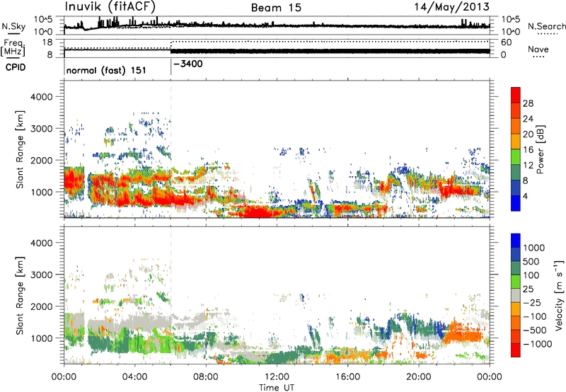
Task: Click the '16' tick on Power colorbar
Action: point(528,150)
